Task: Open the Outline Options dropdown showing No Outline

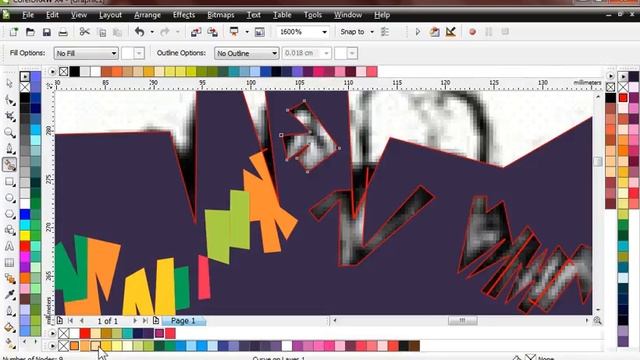Action: point(247,53)
